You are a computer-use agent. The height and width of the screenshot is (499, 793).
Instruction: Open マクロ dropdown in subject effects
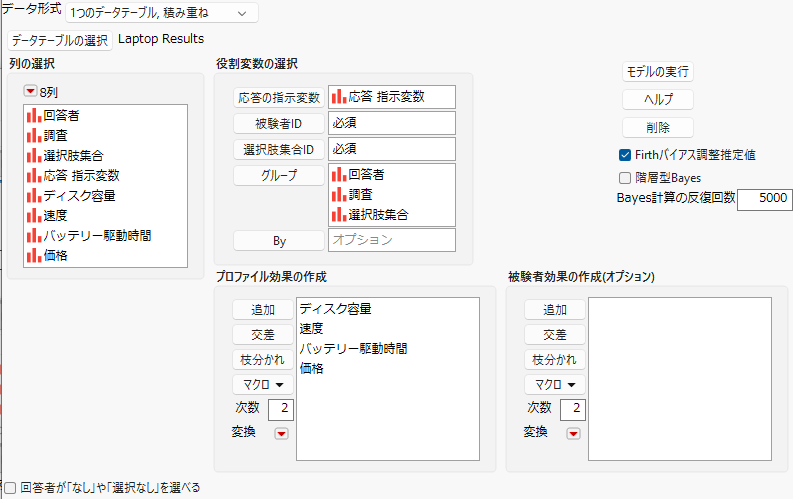[555, 385]
